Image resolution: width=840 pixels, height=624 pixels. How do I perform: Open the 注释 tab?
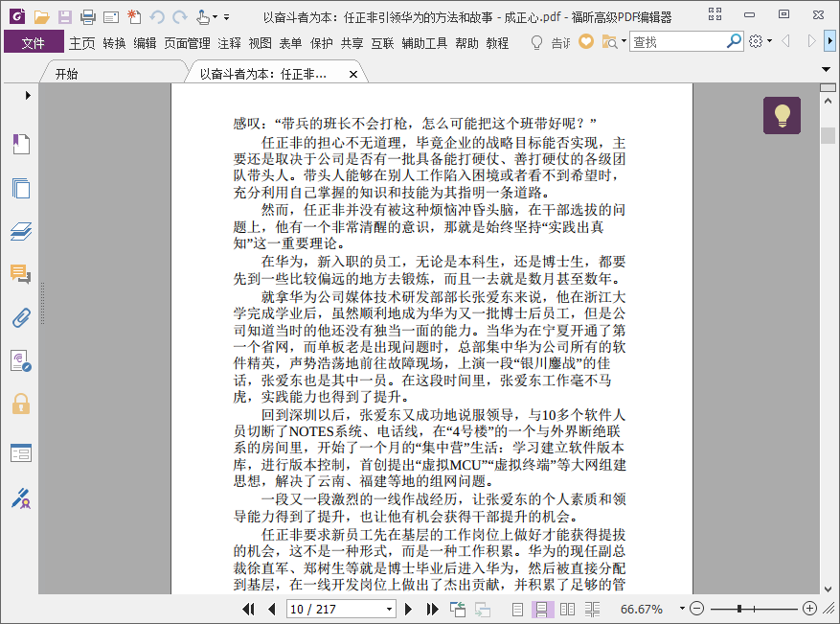[229, 43]
